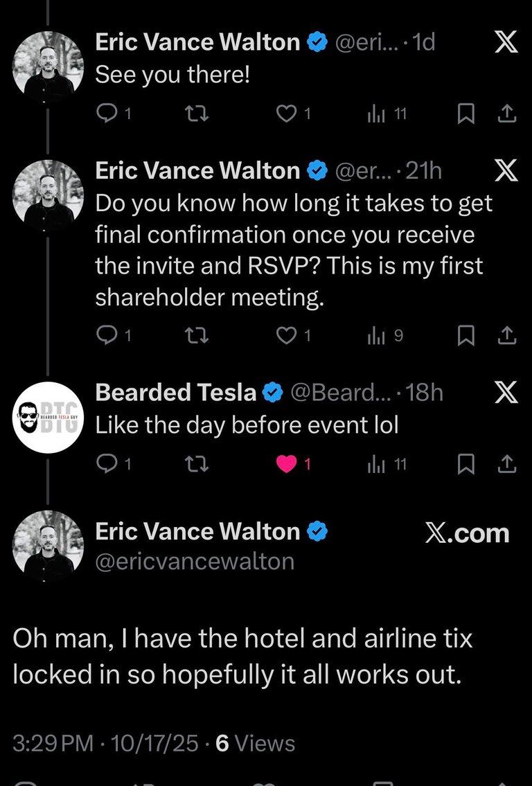Open Bearded Tesla's profile picture
532x786 pixels.
click(x=48, y=418)
